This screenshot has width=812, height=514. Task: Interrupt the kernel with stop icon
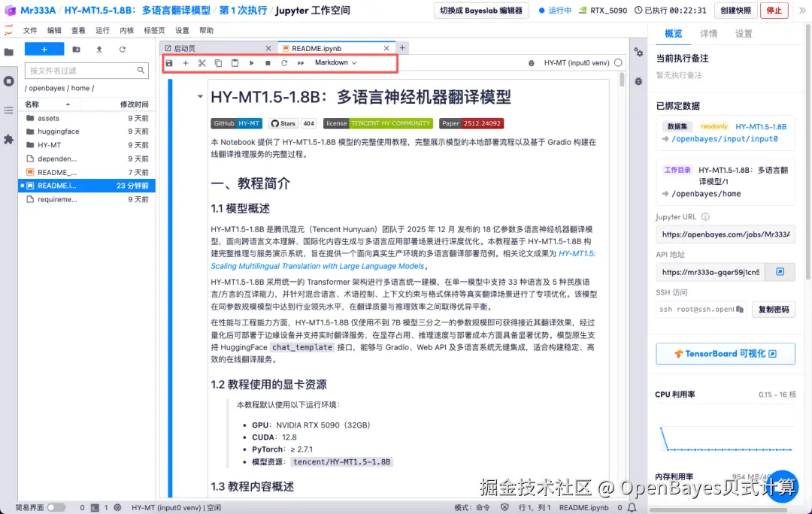pyautogui.click(x=268, y=63)
